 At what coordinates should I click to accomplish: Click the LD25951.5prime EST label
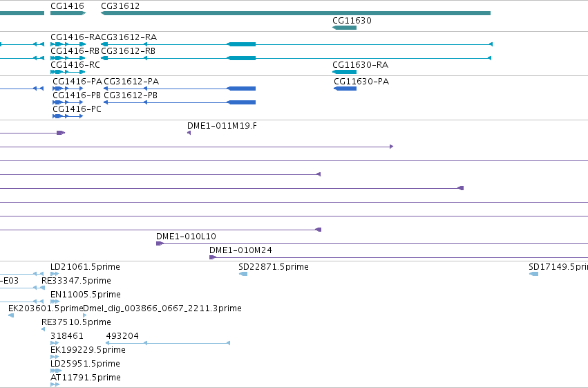click(85, 364)
